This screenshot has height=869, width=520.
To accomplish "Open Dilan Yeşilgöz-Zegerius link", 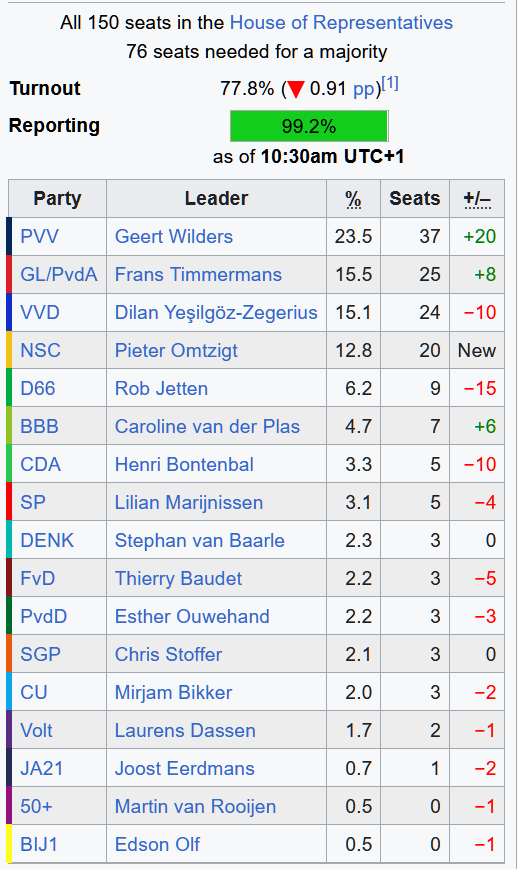I will tap(216, 313).
